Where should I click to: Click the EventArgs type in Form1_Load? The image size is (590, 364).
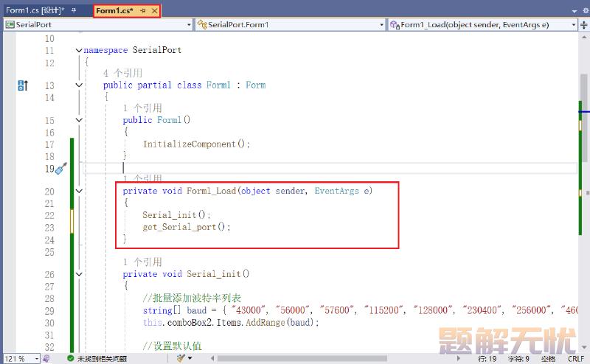coord(337,191)
